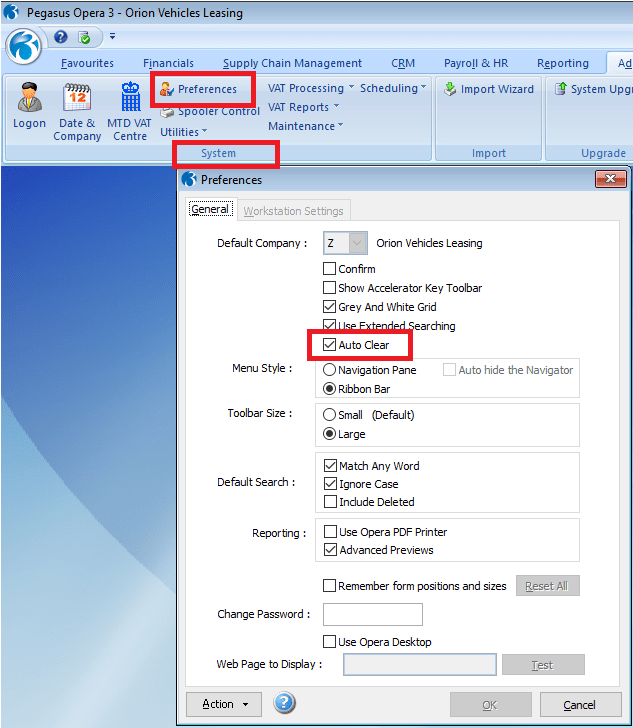633x728 pixels.
Task: Click the Pegasus logo in title bar
Action: coord(11,12)
